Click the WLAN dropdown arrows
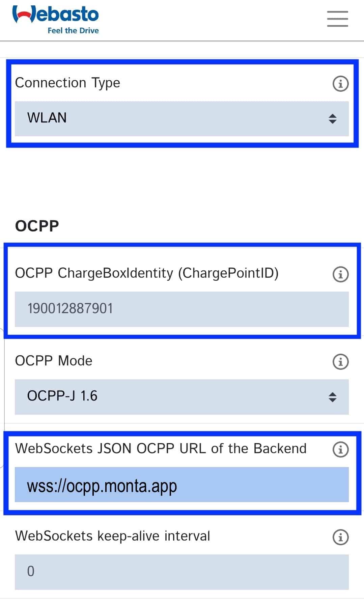Image resolution: width=364 pixels, height=600 pixels. point(332,119)
